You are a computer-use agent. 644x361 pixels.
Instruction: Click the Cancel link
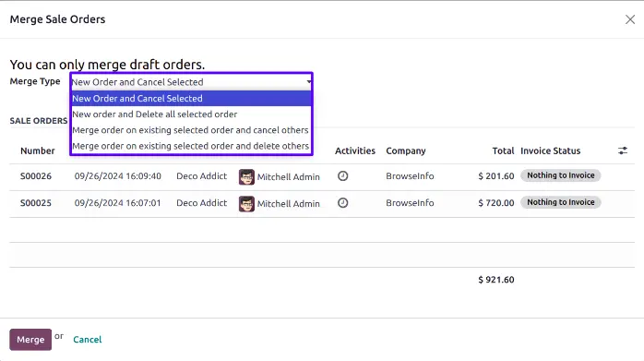(x=88, y=340)
